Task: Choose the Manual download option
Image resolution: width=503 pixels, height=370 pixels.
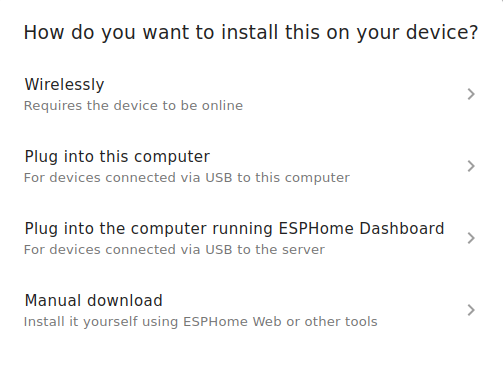Action: click(x=251, y=310)
